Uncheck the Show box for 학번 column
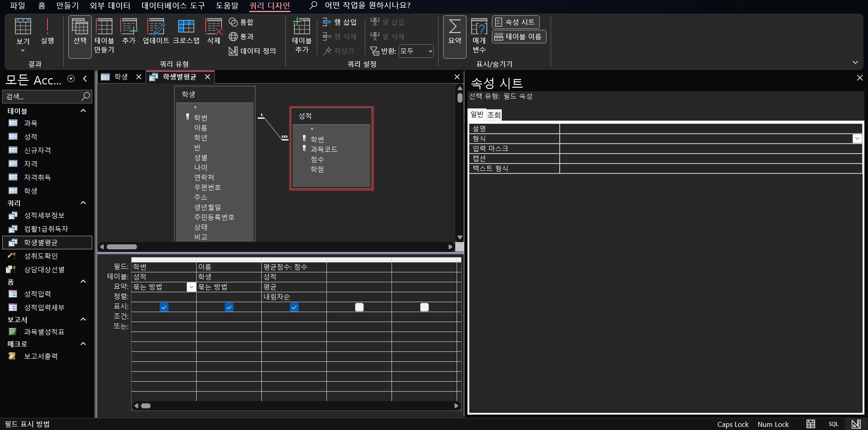This screenshot has height=430, width=868. point(164,307)
